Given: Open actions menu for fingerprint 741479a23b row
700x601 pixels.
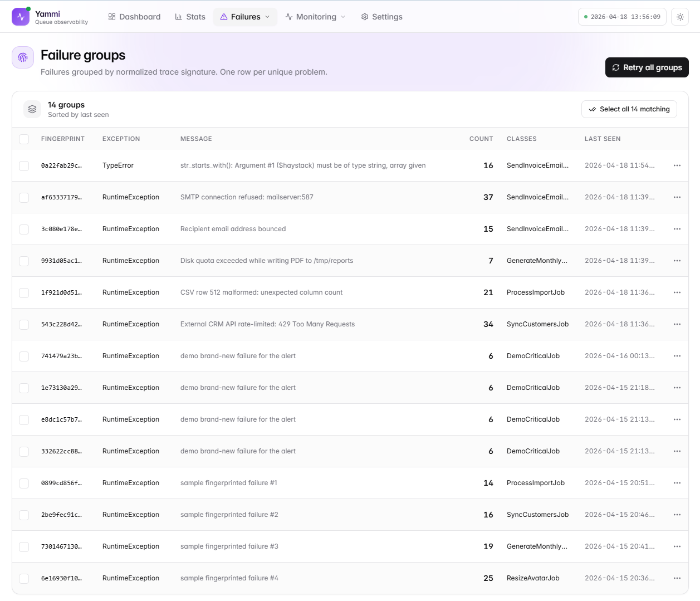Looking at the screenshot, I should tap(677, 356).
